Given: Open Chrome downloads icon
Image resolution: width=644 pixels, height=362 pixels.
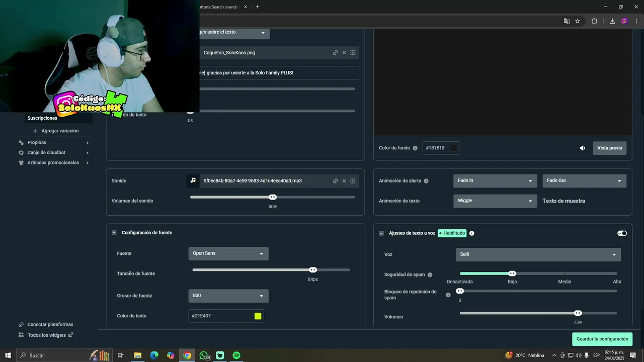Looking at the screenshot, I should pyautogui.click(x=612, y=21).
